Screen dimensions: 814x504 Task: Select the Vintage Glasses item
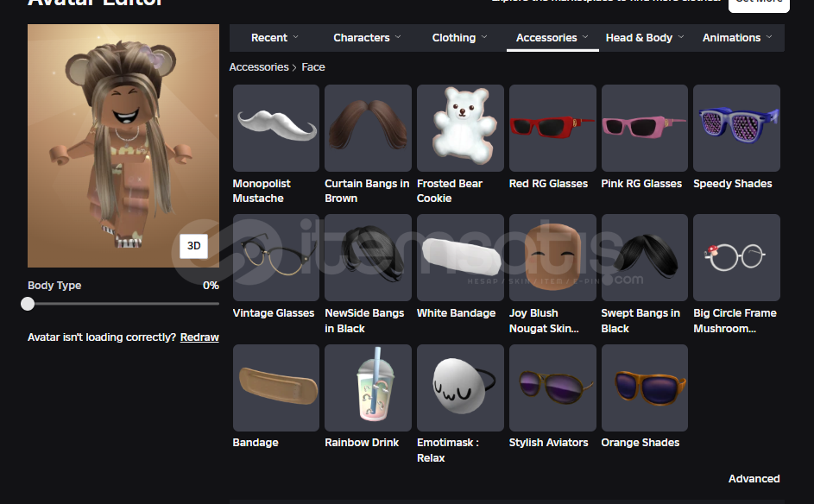point(276,257)
